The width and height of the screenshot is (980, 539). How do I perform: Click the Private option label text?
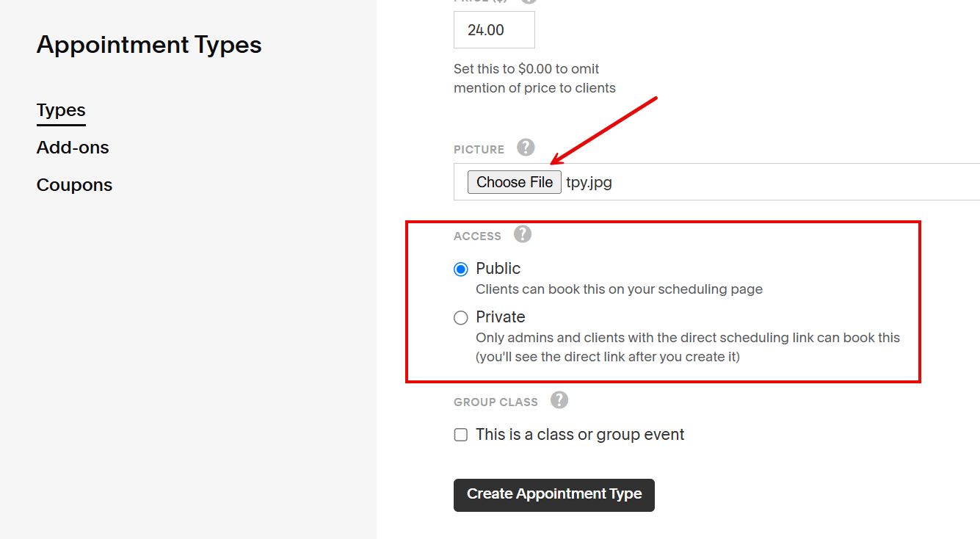pos(501,317)
